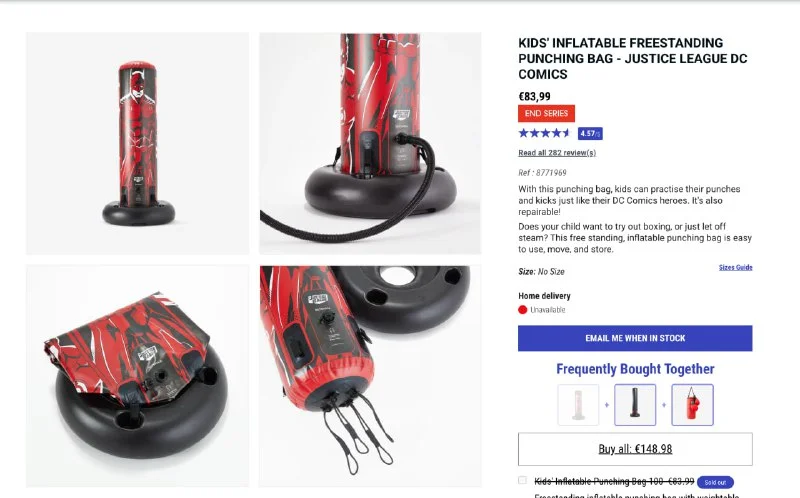Open the Sizes Guide link
Screen dimensions: 800x498
click(x=736, y=267)
